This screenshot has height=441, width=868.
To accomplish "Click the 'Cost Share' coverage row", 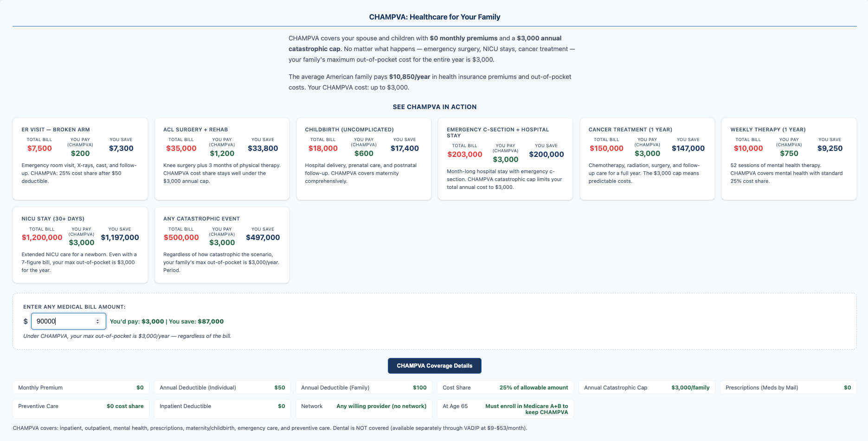I will [x=505, y=388].
